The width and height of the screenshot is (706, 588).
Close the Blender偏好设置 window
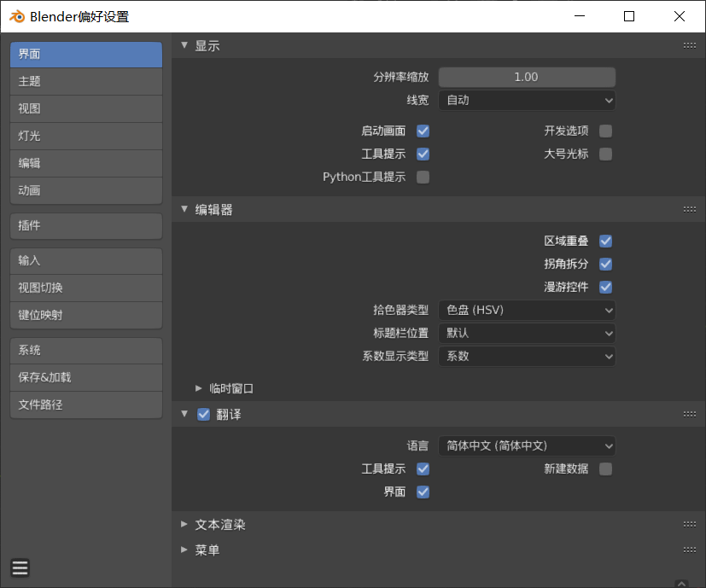(680, 16)
